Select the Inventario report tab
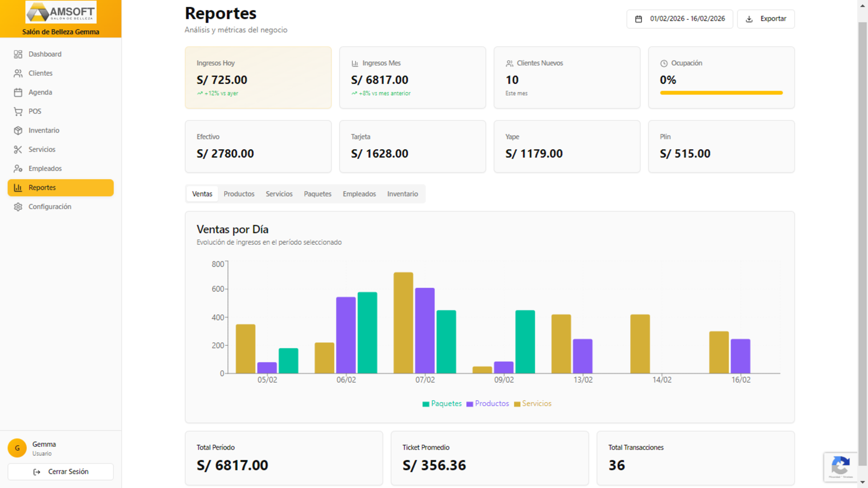Screen dimensions: 868x488 (402, 194)
